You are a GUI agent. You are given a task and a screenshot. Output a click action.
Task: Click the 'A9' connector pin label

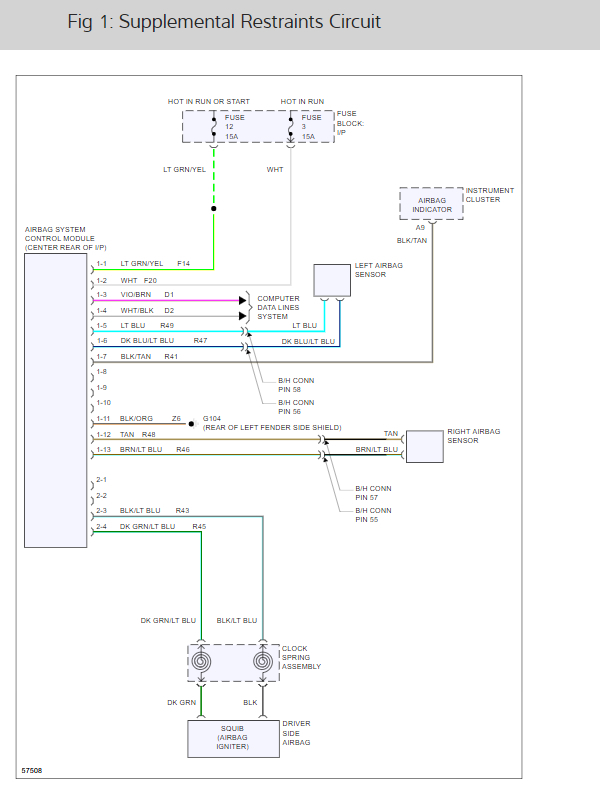[420, 227]
